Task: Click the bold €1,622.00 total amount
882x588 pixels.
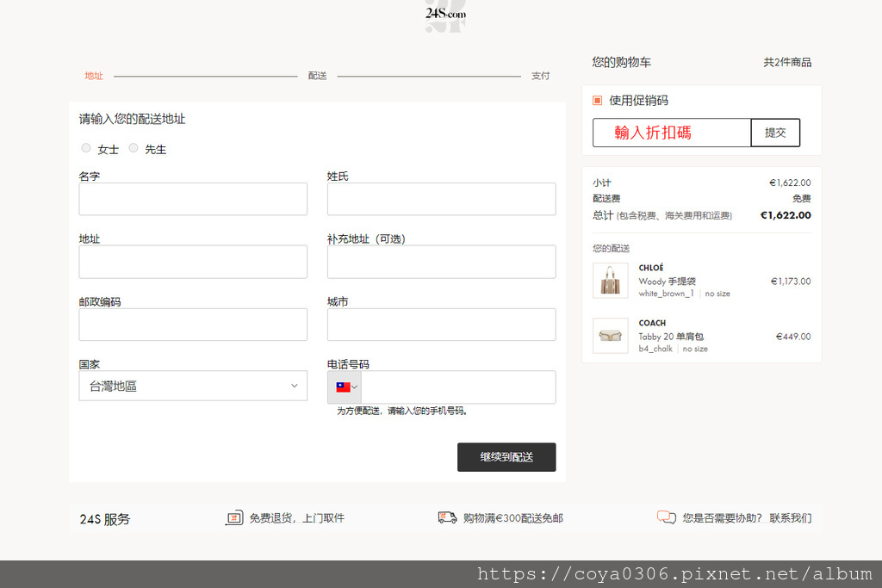Action: pyautogui.click(x=786, y=215)
